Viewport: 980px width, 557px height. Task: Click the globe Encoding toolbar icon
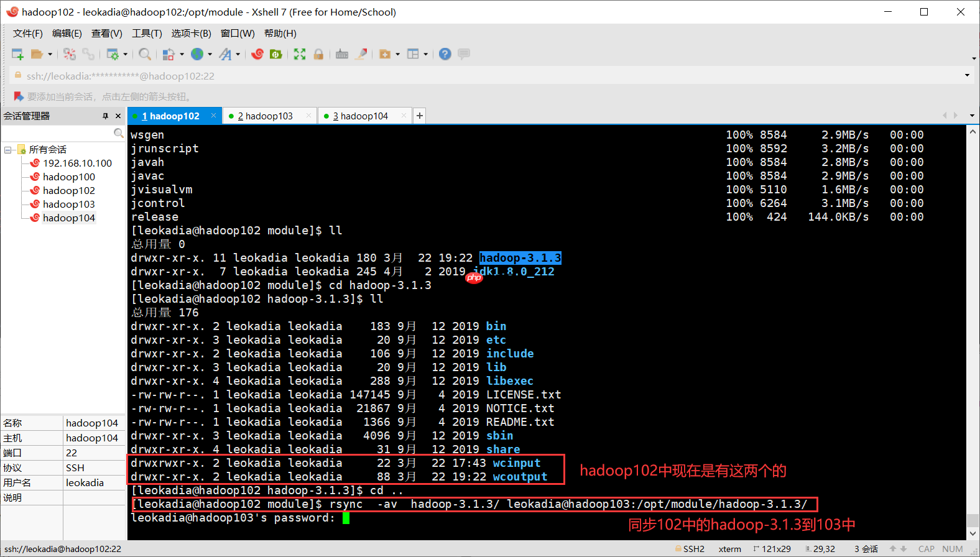tap(197, 54)
